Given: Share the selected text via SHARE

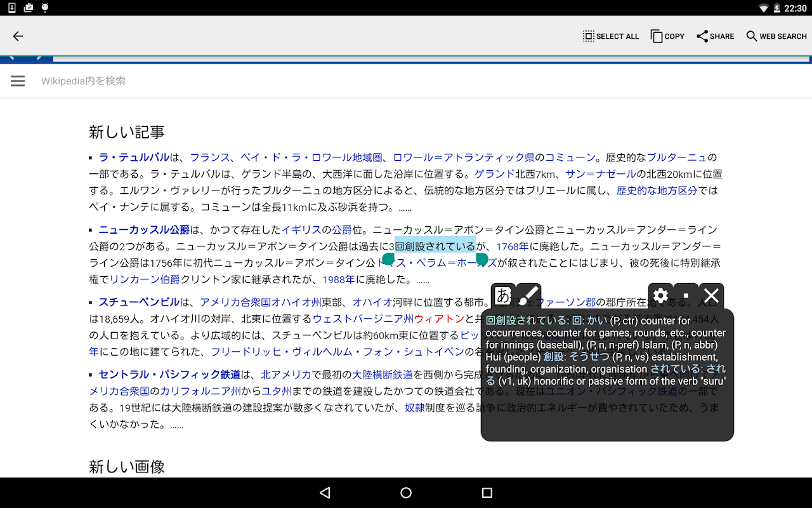Looking at the screenshot, I should (715, 36).
